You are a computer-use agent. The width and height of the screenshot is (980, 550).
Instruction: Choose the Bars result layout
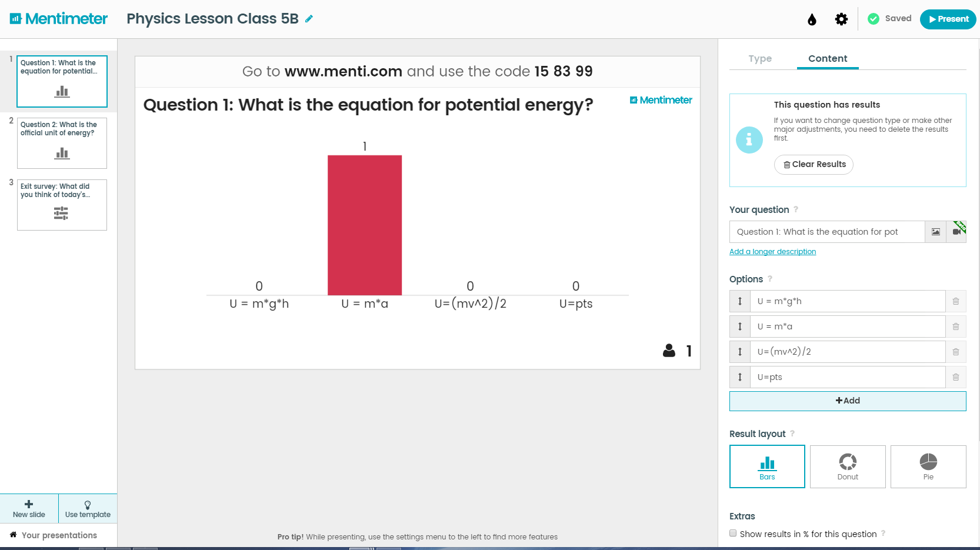pos(767,466)
